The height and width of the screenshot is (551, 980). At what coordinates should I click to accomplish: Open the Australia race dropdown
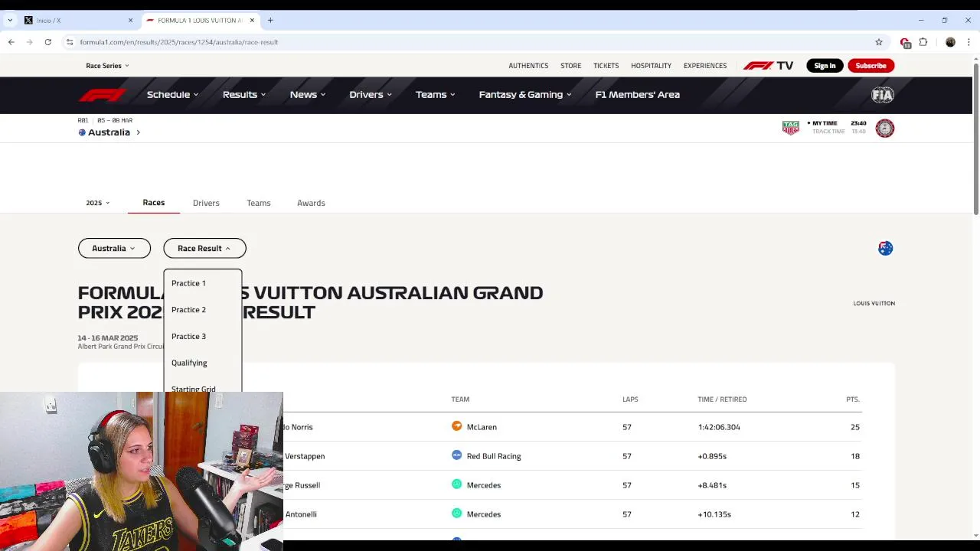[x=114, y=248]
